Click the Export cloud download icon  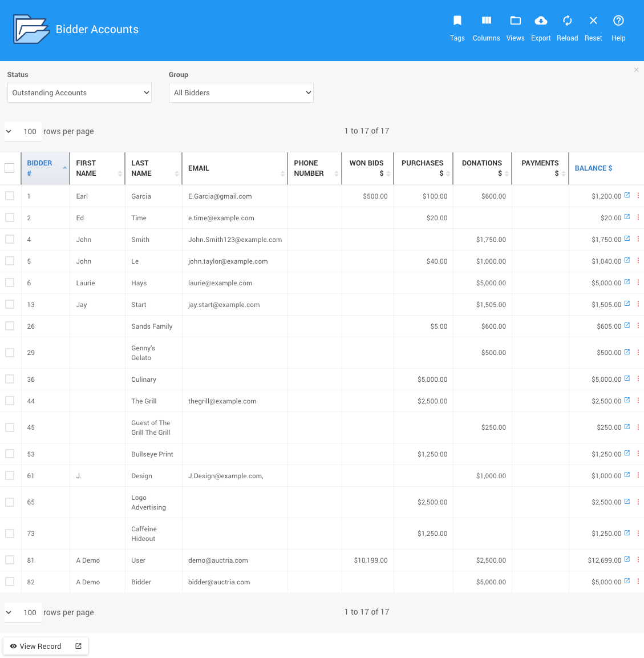[541, 21]
